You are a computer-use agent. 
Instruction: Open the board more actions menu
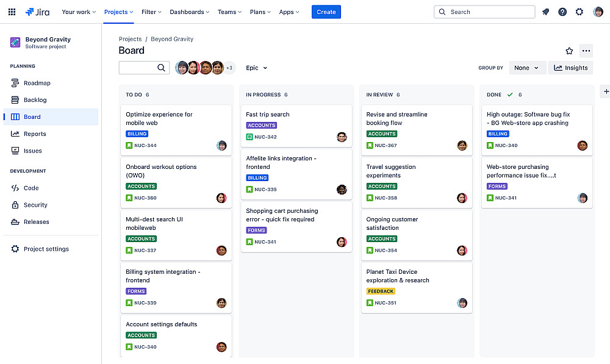coord(586,51)
